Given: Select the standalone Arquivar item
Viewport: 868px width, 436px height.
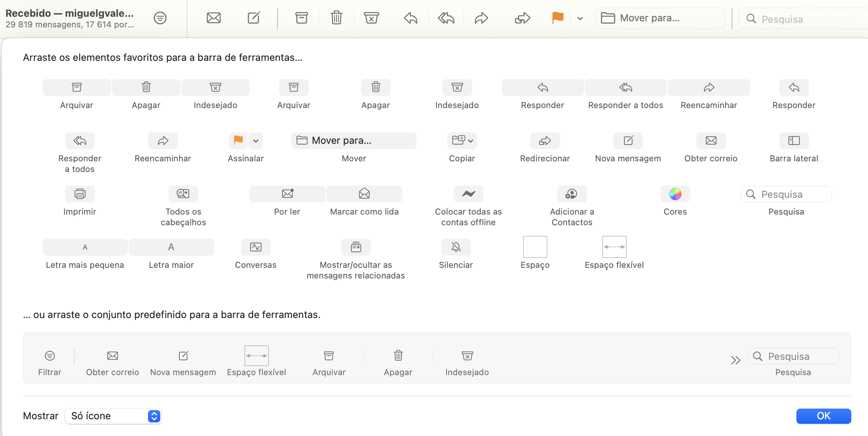Looking at the screenshot, I should pyautogui.click(x=294, y=88).
